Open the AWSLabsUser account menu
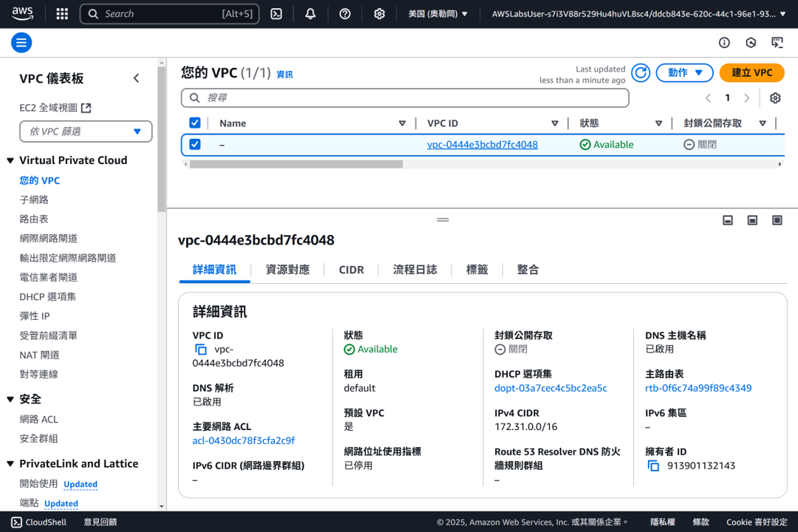Viewport: 798px width, 532px height. [638, 14]
